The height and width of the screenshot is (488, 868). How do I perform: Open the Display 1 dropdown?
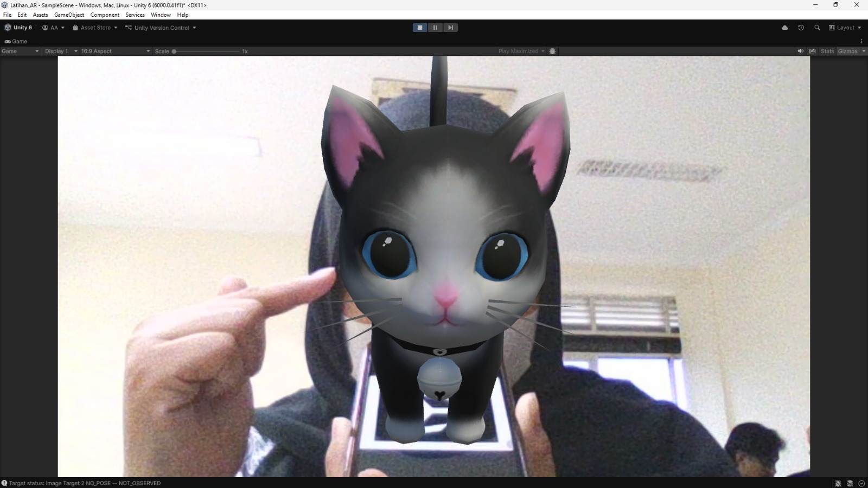coord(61,51)
